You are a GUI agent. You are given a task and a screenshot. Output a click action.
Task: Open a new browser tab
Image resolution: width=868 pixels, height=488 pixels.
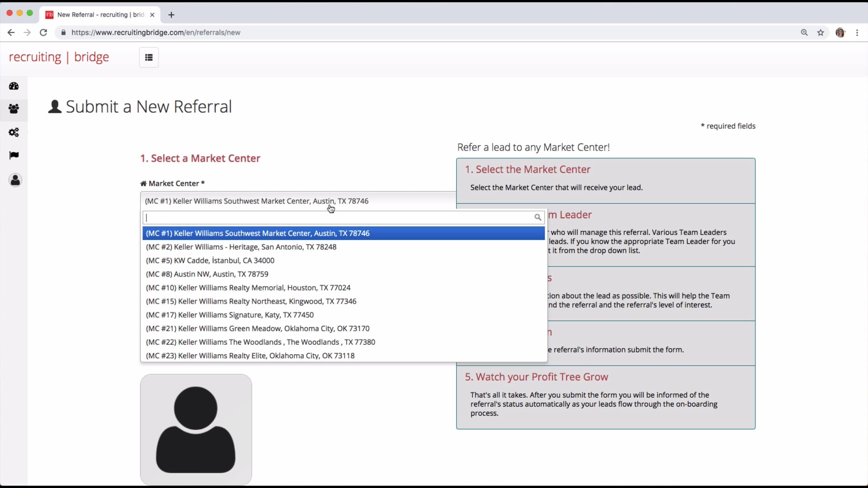(171, 15)
